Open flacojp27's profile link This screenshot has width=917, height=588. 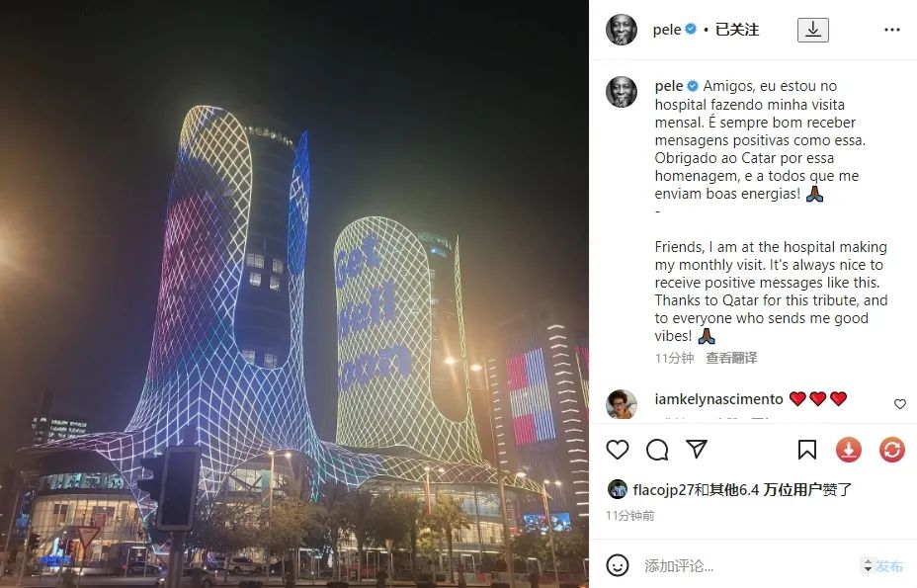click(663, 489)
